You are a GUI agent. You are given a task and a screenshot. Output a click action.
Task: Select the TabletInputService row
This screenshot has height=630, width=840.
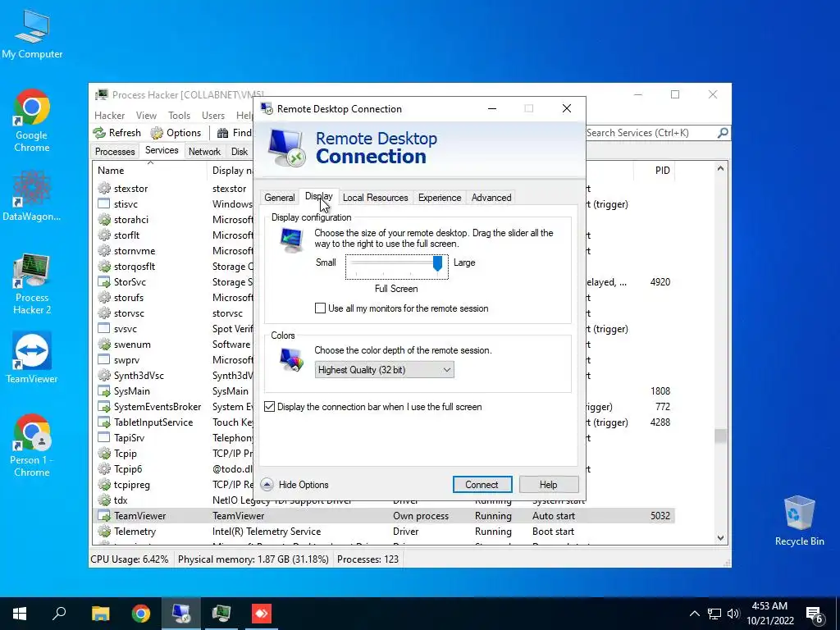point(172,422)
